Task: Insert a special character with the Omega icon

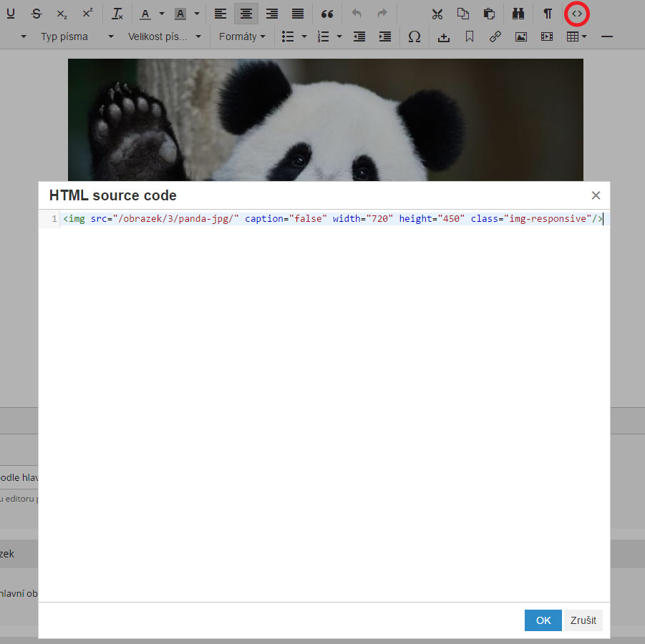Action: pos(414,36)
